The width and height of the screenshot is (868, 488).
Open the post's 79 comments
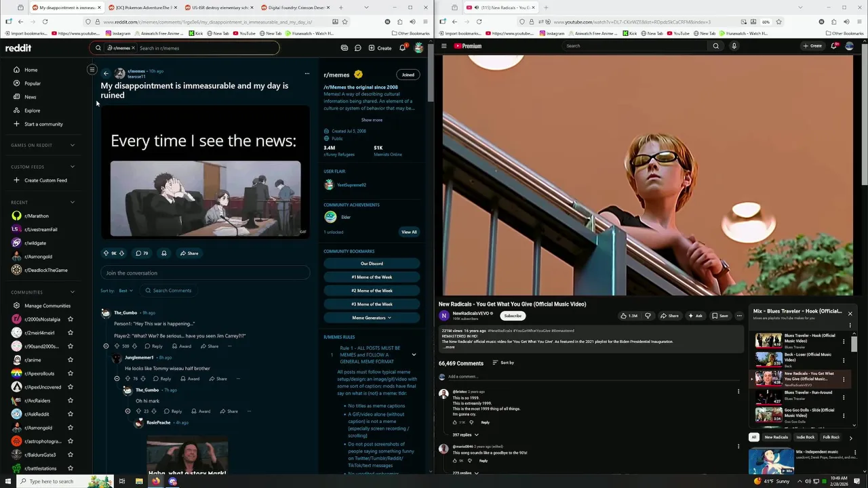[141, 253]
